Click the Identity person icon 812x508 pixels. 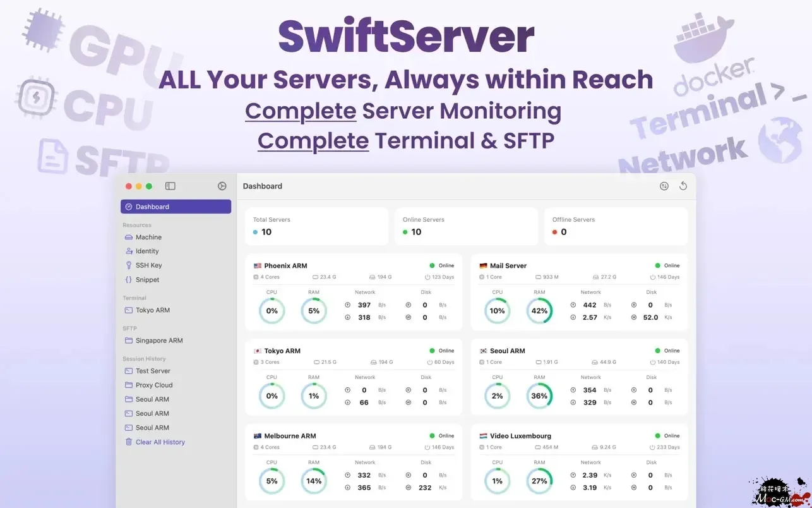coord(129,251)
